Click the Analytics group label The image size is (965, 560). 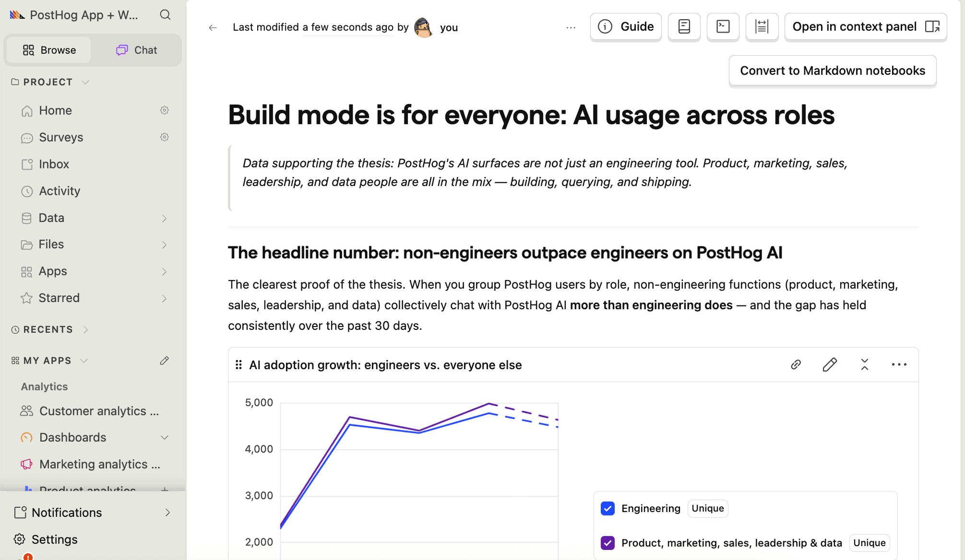pos(44,386)
